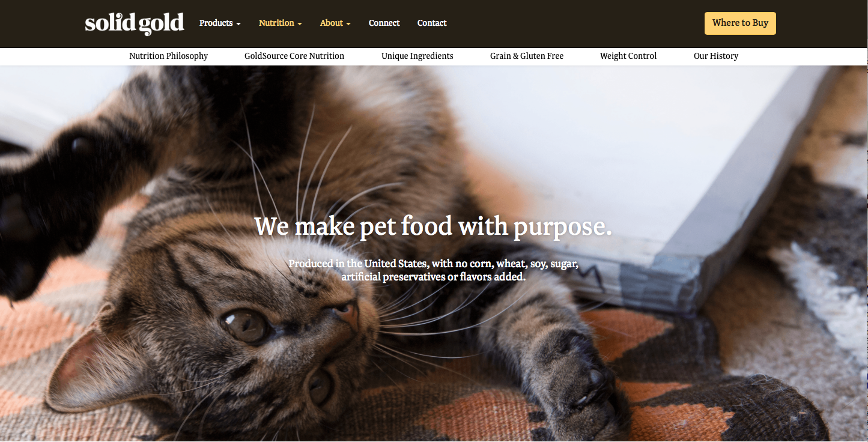Visit the Weight Control section
Screen dimensions: 868x442
pos(628,56)
